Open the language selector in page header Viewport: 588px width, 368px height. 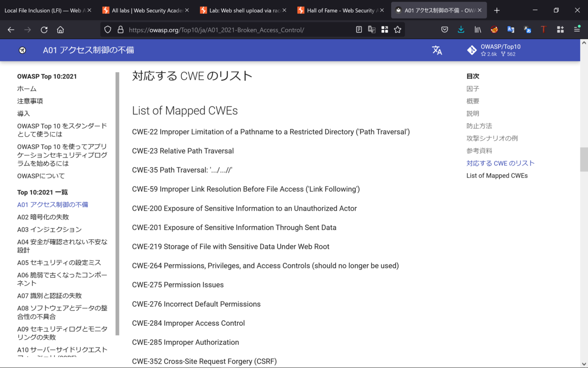tap(437, 50)
